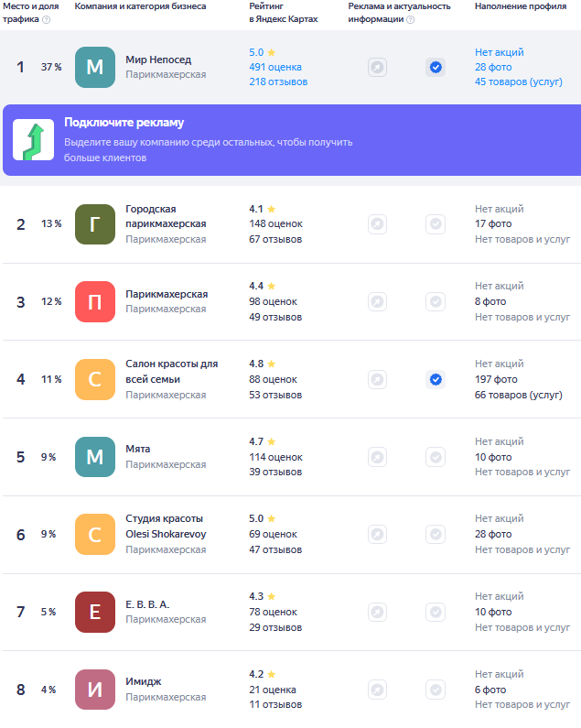Click advertising status icon for Имидж

point(377,690)
